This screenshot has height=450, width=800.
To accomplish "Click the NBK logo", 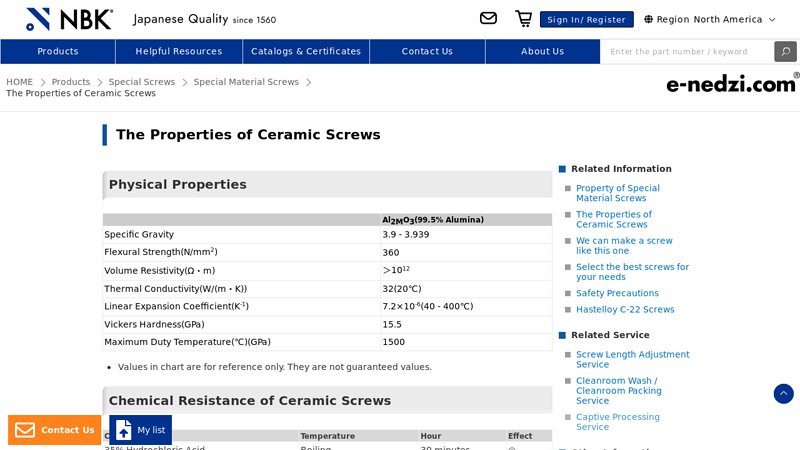I will [69, 19].
